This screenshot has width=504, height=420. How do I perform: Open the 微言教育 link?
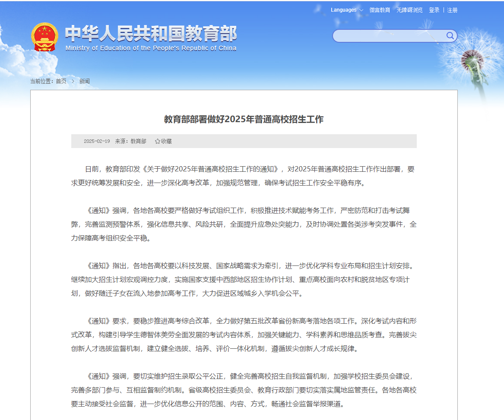click(x=380, y=10)
